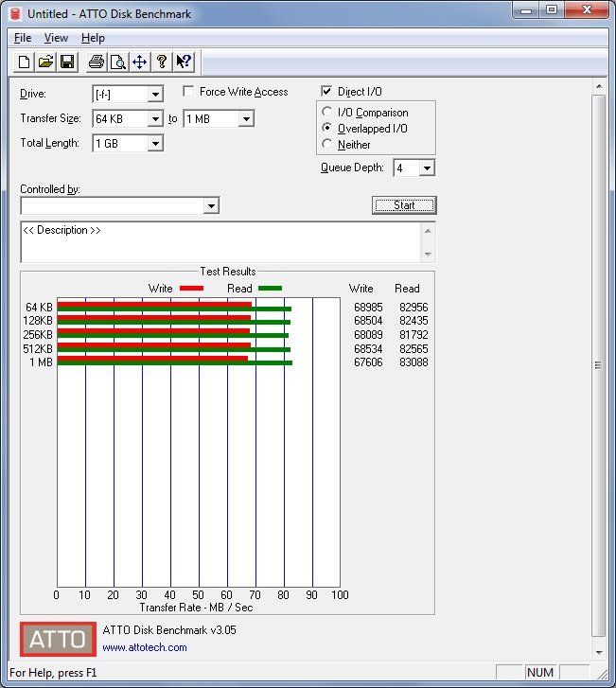Open the Total Length dropdown
616x688 pixels.
155,144
